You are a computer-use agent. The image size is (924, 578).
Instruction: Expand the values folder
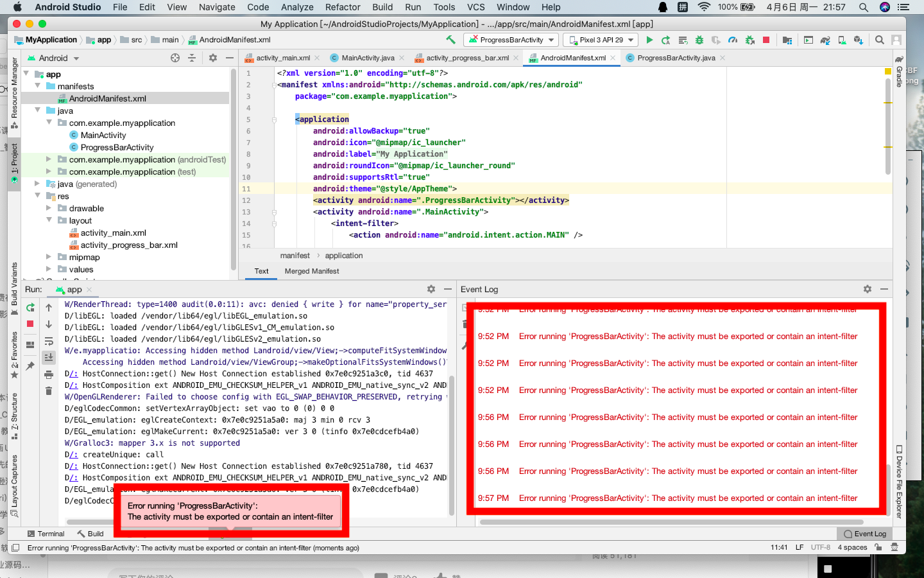click(49, 269)
